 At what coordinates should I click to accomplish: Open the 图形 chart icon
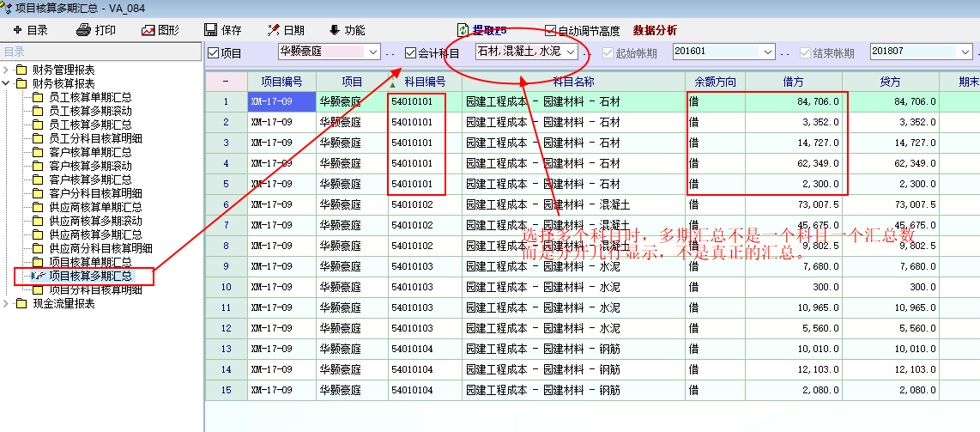pyautogui.click(x=148, y=30)
